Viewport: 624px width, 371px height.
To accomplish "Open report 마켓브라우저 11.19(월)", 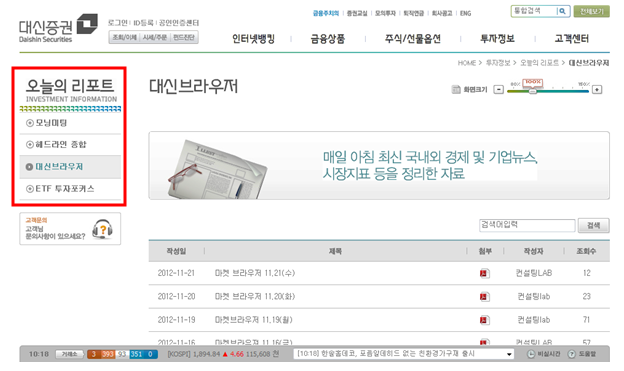I will (254, 320).
